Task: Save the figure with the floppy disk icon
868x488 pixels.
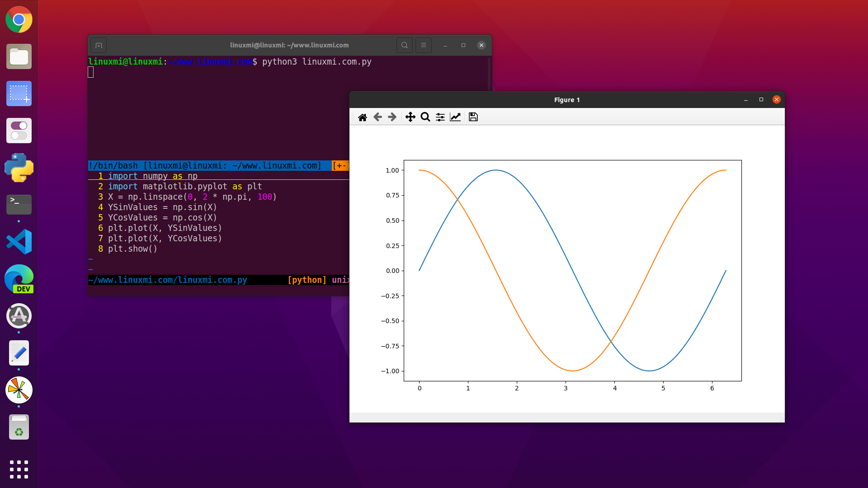Action: pyautogui.click(x=473, y=117)
